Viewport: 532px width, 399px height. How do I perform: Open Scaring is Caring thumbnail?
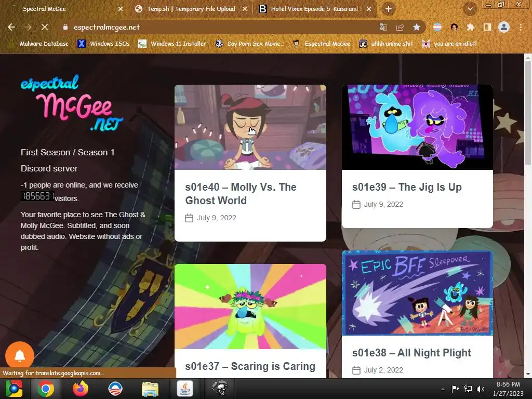click(x=250, y=307)
